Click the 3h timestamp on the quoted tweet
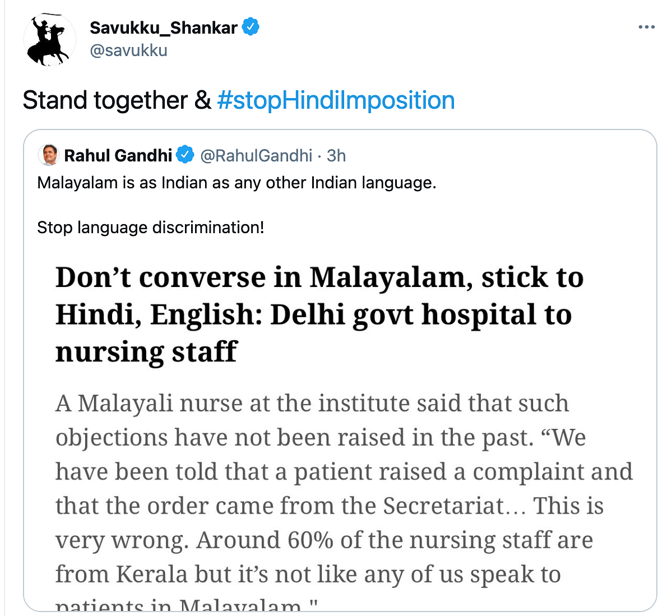672x616 pixels. click(336, 155)
